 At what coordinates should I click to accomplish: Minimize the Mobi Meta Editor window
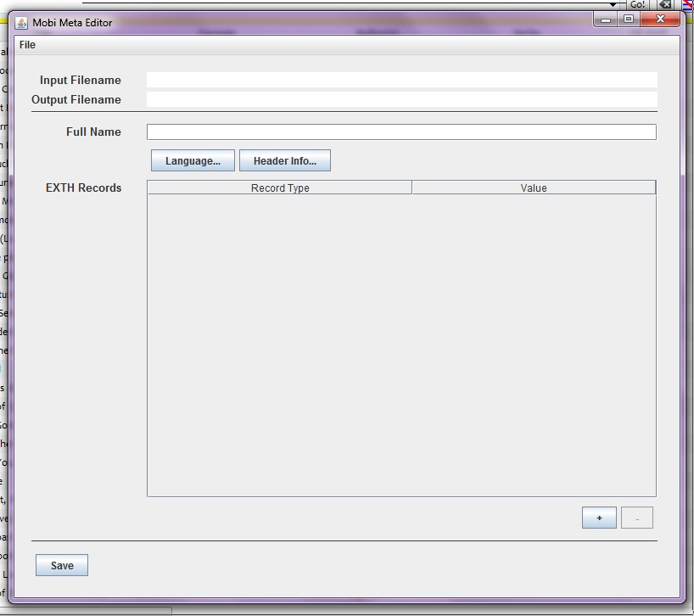[x=606, y=20]
